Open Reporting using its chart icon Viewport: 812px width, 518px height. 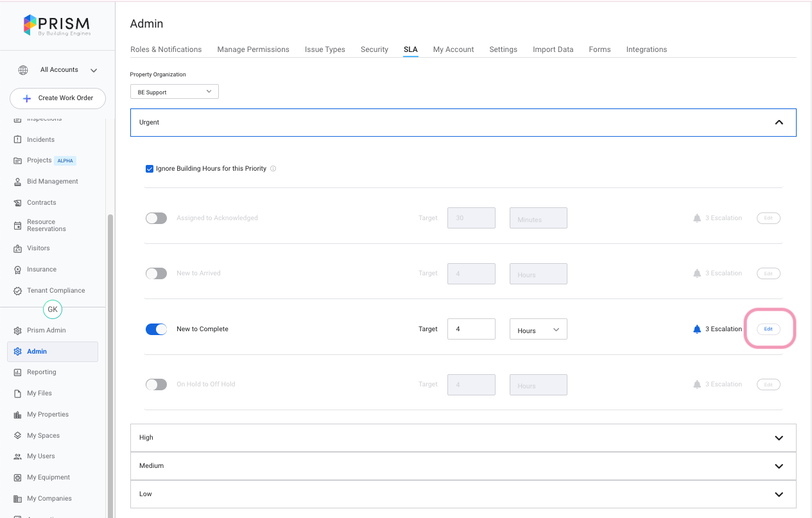click(18, 372)
